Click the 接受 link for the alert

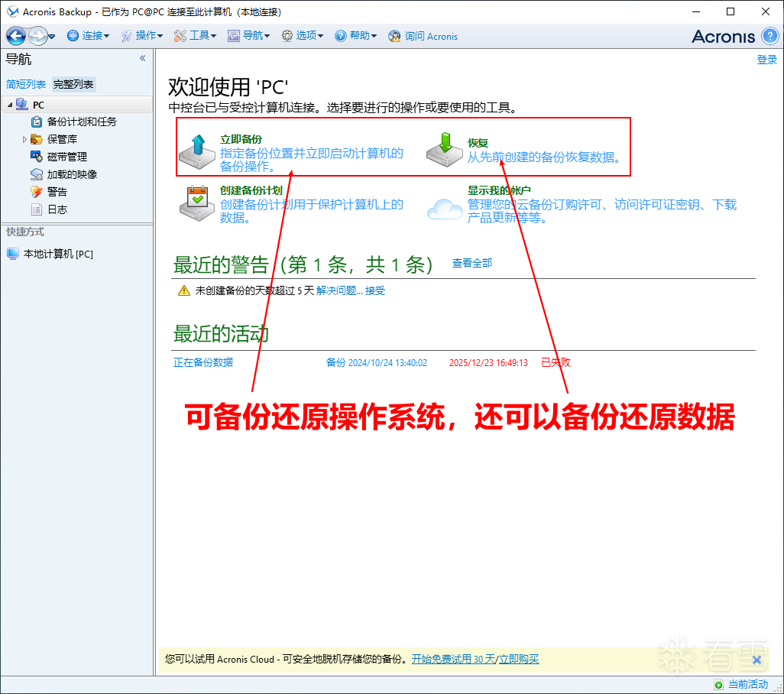point(375,290)
